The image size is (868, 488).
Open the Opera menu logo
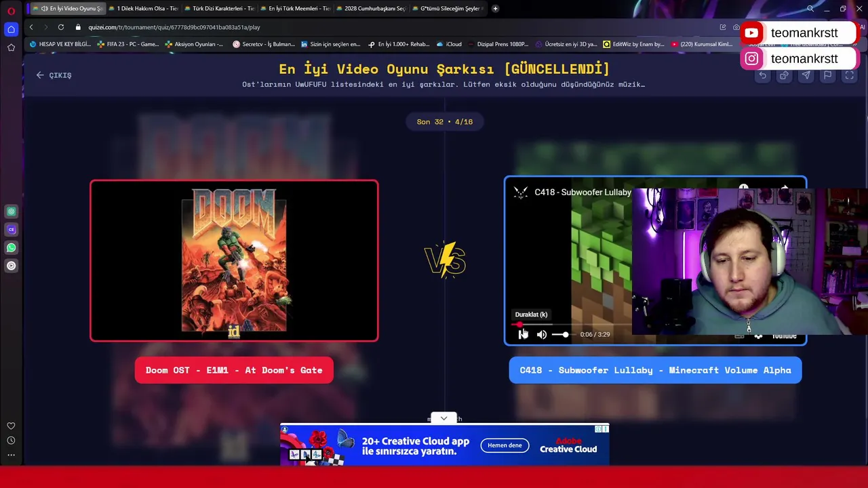pos(11,11)
